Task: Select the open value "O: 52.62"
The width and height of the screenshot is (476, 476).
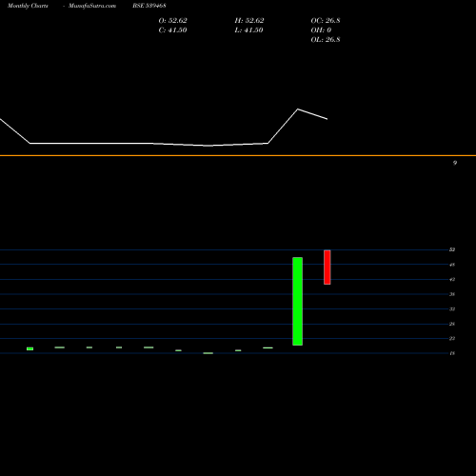Action: pos(172,21)
